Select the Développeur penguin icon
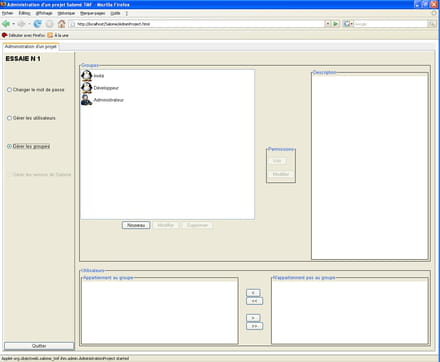Viewport: 440px width, 362px height. (86, 88)
